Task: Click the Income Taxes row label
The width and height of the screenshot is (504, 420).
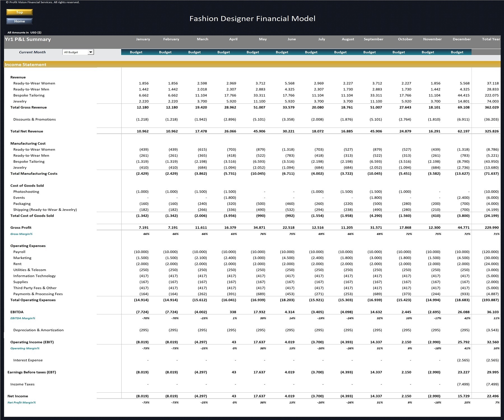Action: pyautogui.click(x=22, y=384)
